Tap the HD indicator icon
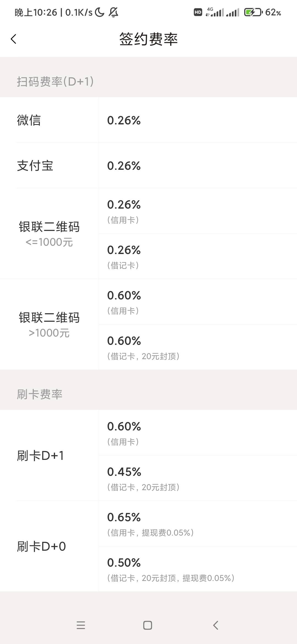 198,12
